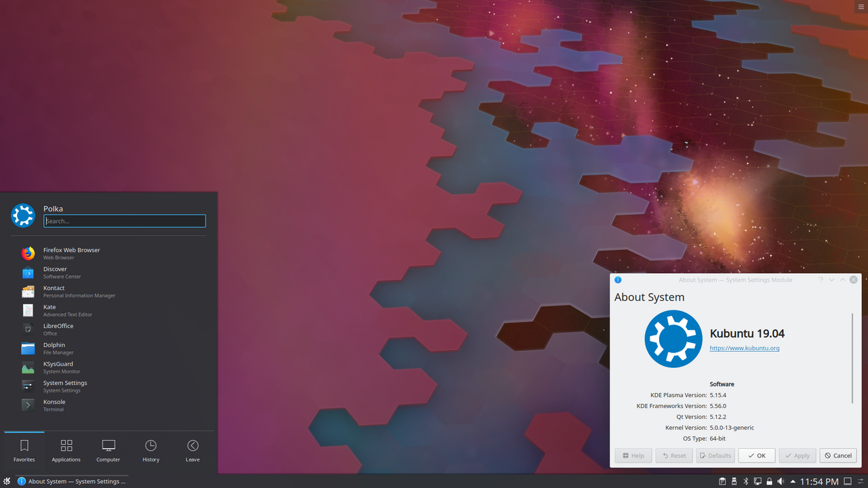868x488 pixels.
Task: Open the panel settings icon at the taskbar end
Action: pos(860,481)
